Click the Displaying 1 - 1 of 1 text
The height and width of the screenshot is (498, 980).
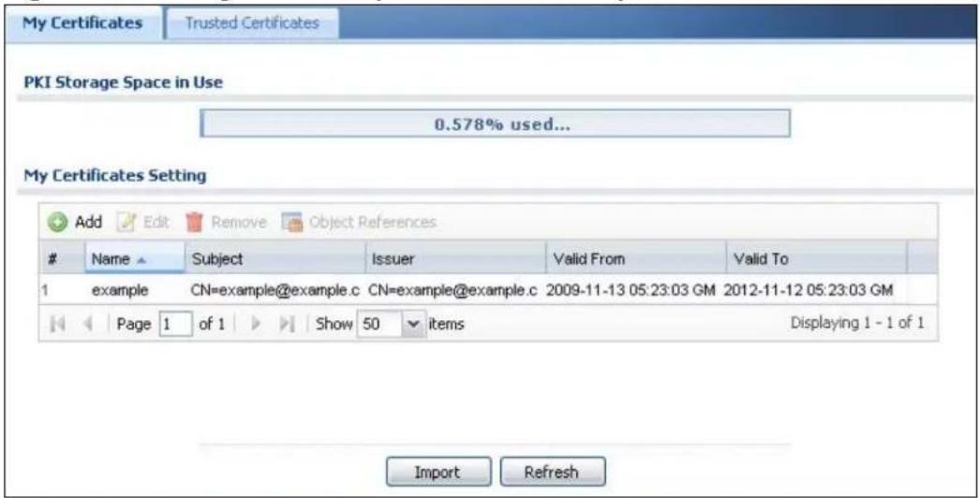point(857,323)
